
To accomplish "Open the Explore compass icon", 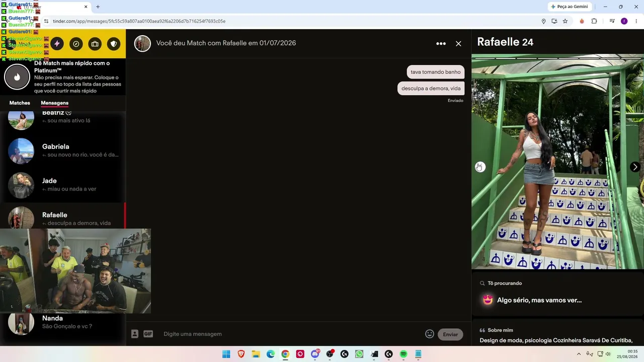I will 76,44.
